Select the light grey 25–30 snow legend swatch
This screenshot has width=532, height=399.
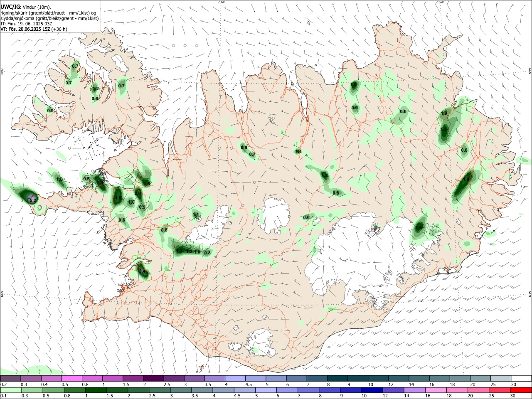coord(500,378)
